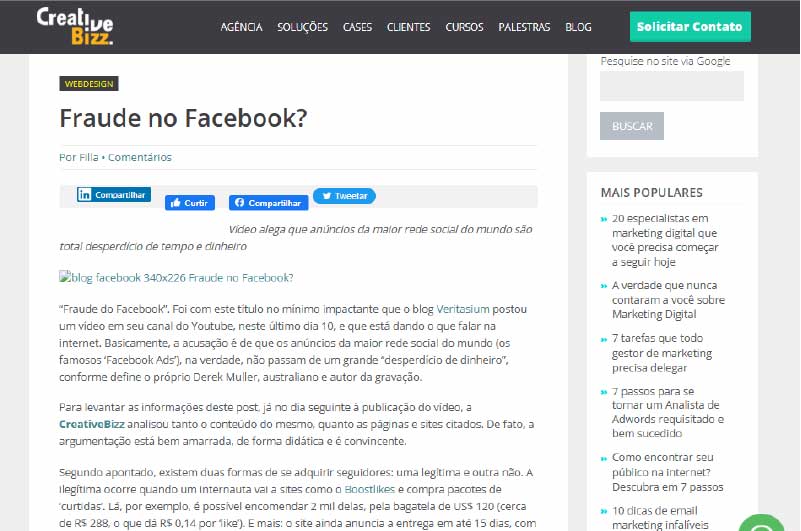801x531 pixels.
Task: Open the SOLUÇÕES menu item
Action: pos(302,27)
